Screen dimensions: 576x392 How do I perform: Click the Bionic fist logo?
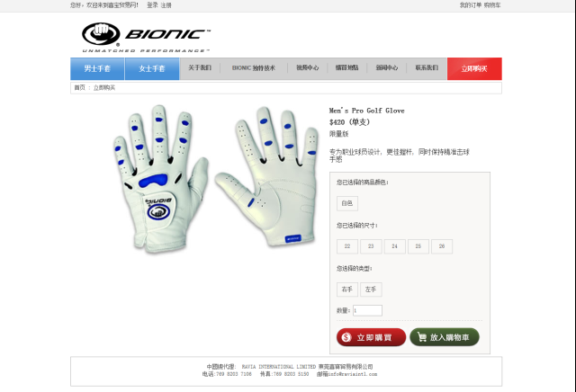tap(101, 34)
